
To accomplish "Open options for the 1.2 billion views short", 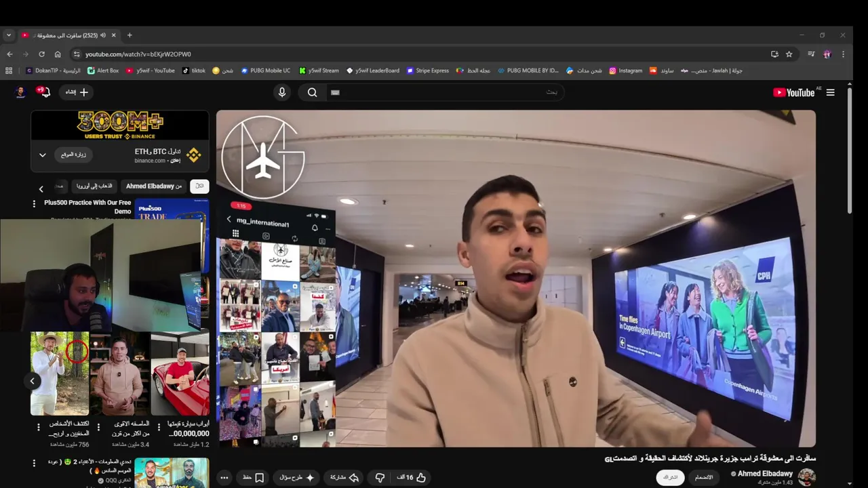I will [x=159, y=427].
